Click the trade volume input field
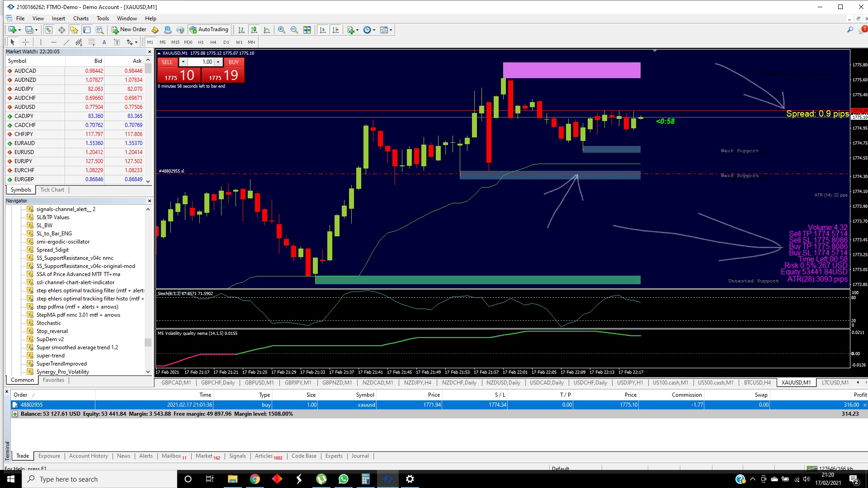Screen dimensions: 868x488 tap(201, 62)
